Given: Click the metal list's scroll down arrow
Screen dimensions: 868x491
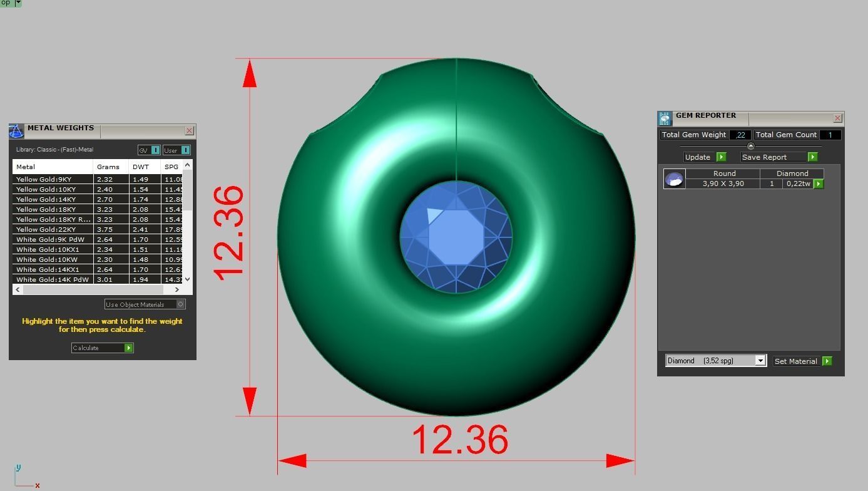Looking at the screenshot, I should click(188, 279).
